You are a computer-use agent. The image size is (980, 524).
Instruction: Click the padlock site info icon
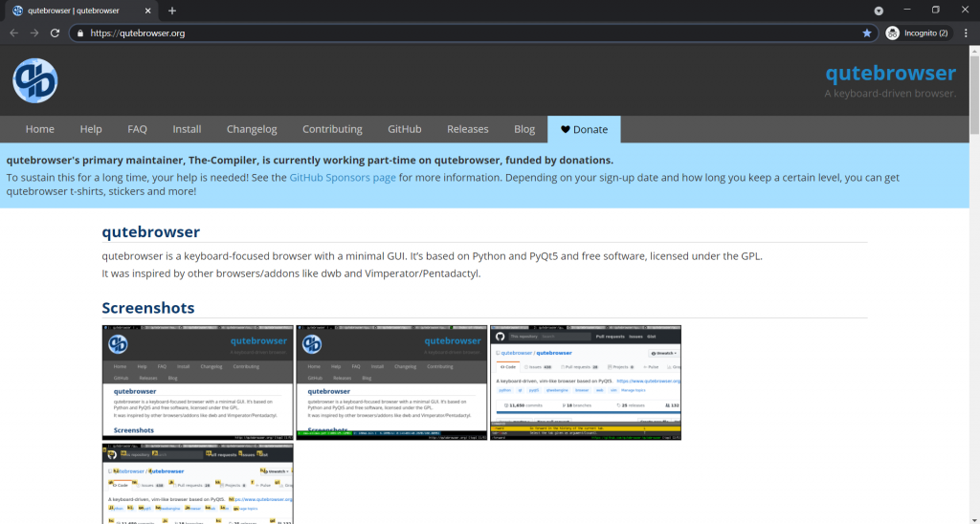coord(80,33)
